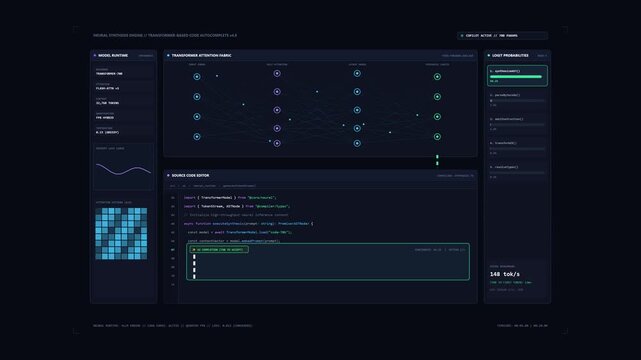Click the Neural Runtime footer status text

173,326
